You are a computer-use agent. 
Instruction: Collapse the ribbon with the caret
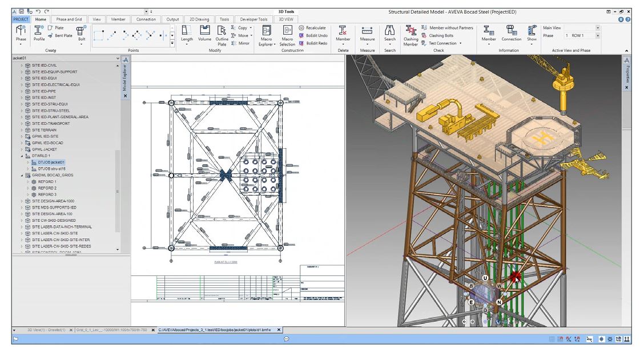click(x=626, y=51)
